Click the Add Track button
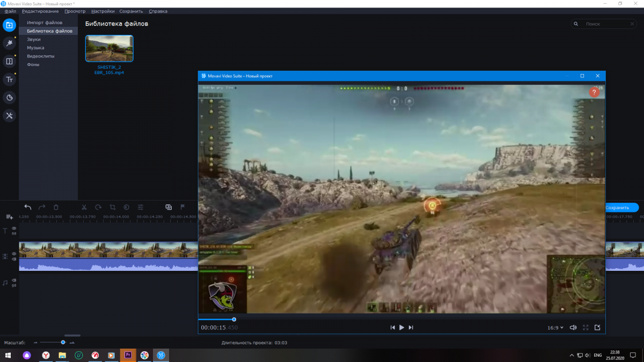The image size is (644, 362). point(9,217)
